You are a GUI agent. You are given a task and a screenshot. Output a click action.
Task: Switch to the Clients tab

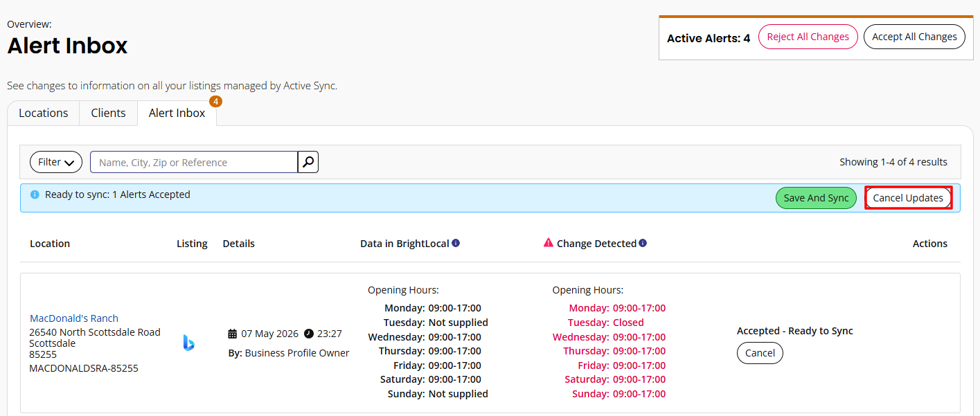108,113
